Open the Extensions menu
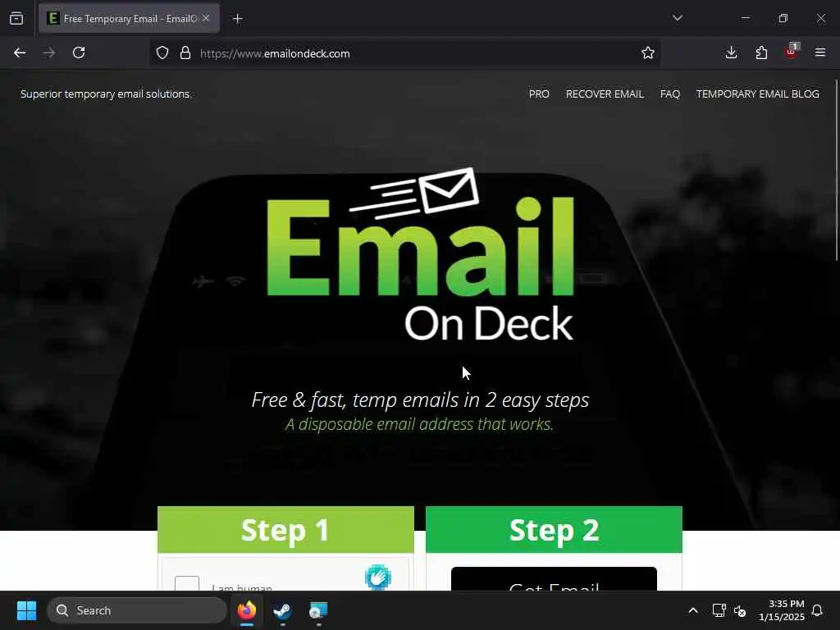840x630 pixels. click(x=761, y=52)
